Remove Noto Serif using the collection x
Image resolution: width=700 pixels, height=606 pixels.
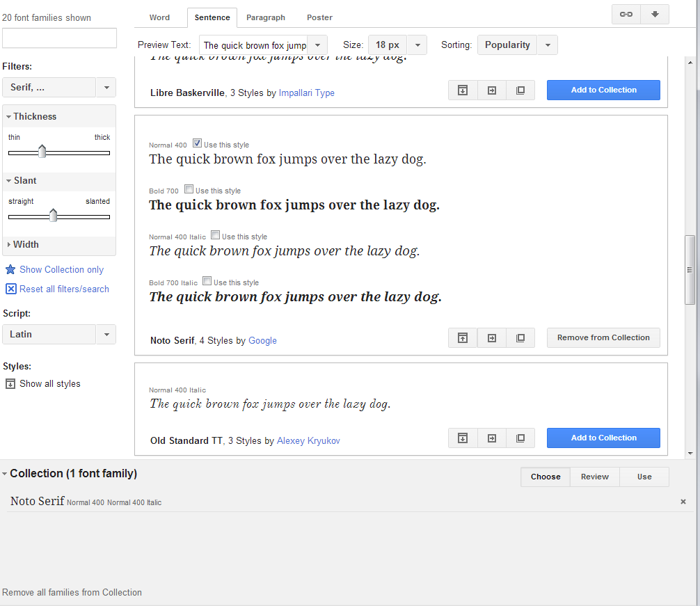(x=683, y=502)
